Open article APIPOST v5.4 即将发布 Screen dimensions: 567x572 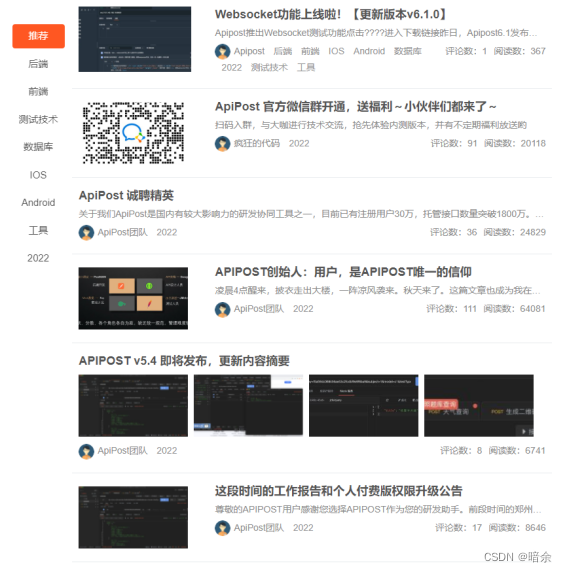[x=184, y=361]
